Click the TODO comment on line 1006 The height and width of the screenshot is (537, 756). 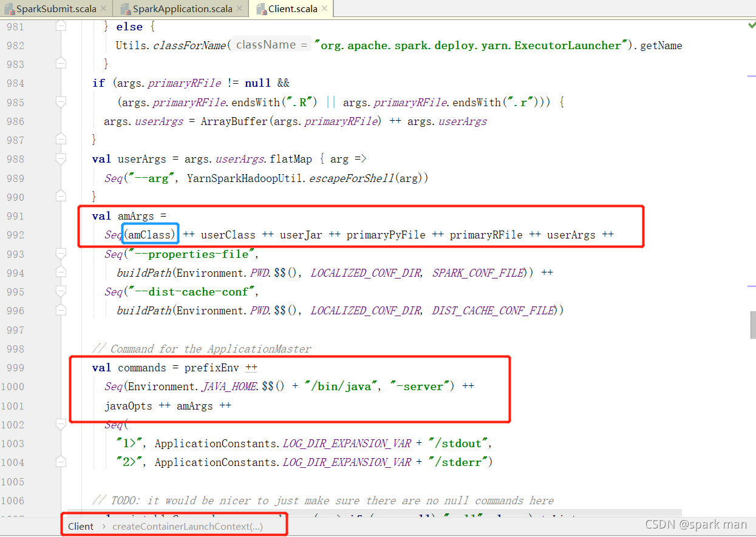[x=323, y=501]
